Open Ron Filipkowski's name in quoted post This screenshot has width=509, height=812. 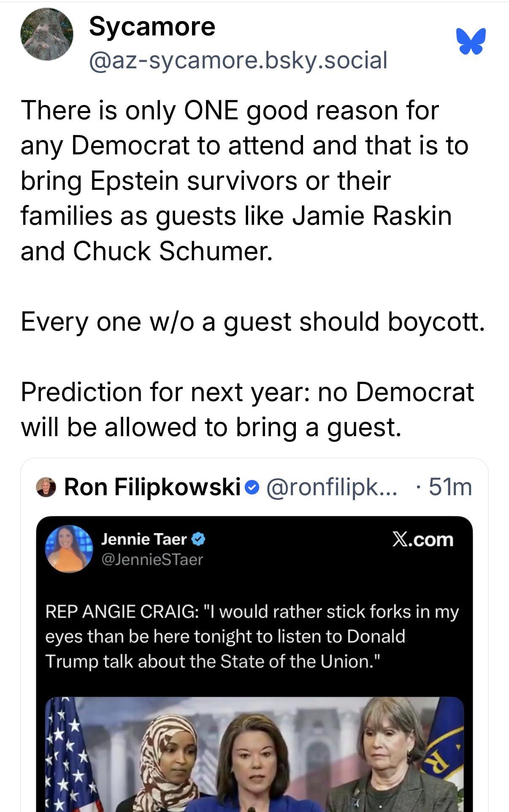152,487
